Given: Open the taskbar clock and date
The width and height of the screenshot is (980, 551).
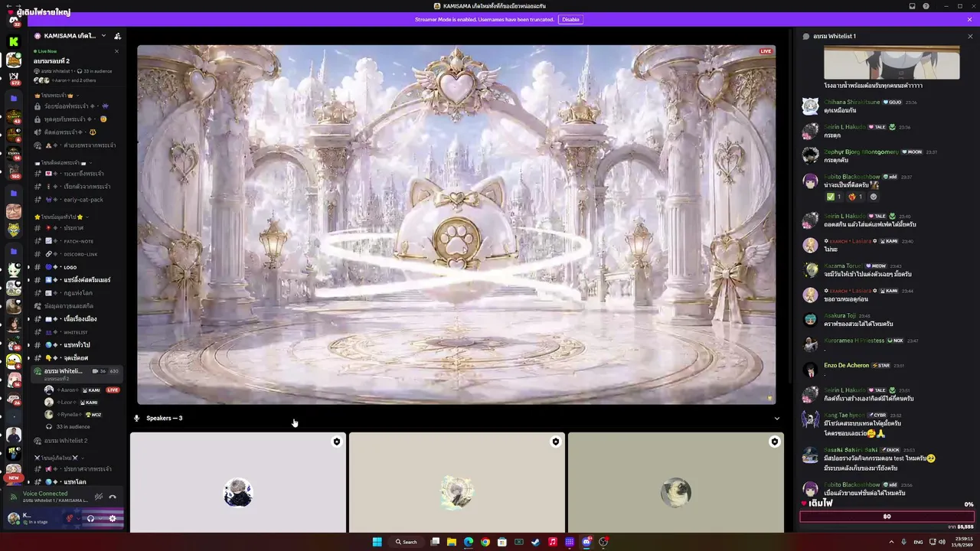Looking at the screenshot, I should point(963,542).
